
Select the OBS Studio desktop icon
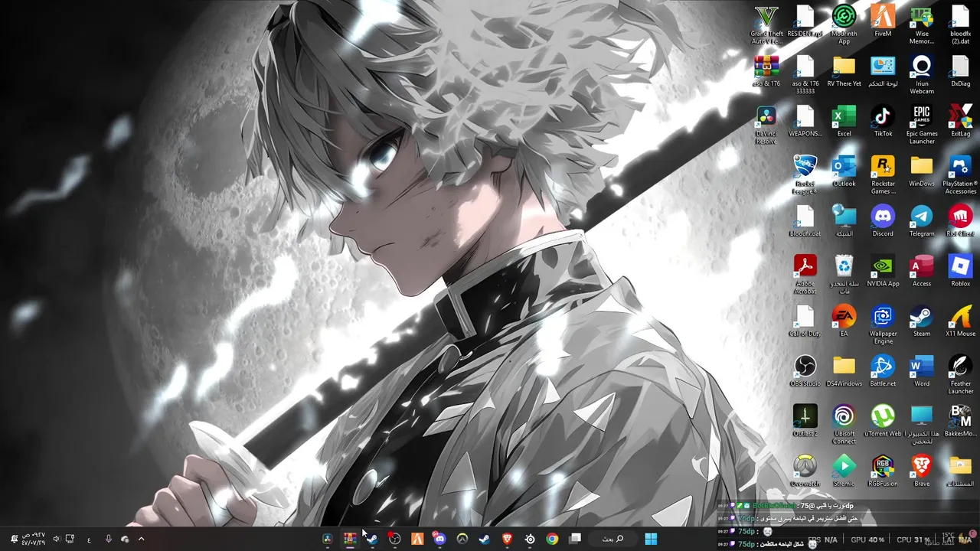(805, 372)
